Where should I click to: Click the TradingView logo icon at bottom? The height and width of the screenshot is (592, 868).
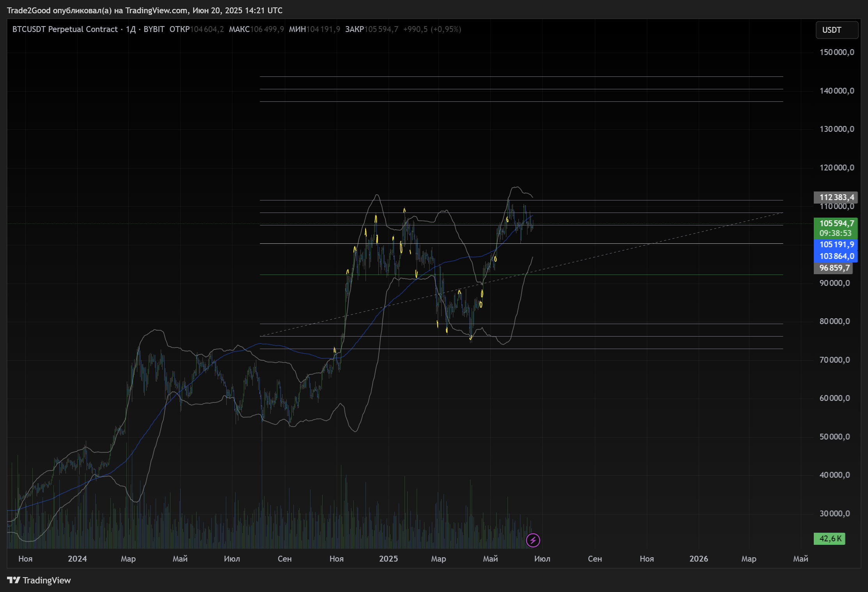(x=14, y=580)
